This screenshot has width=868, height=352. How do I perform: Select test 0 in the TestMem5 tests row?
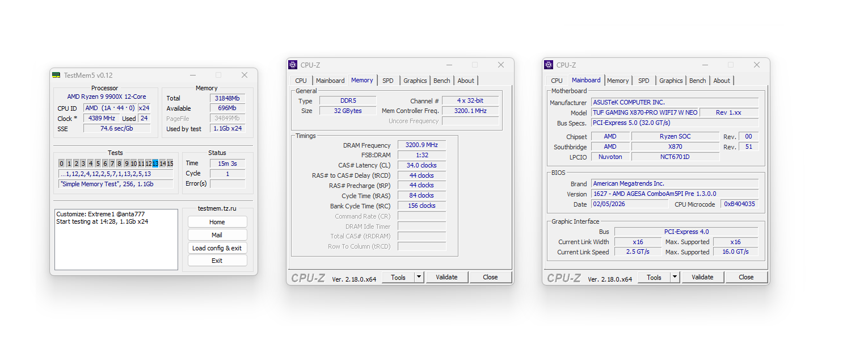pos(61,163)
